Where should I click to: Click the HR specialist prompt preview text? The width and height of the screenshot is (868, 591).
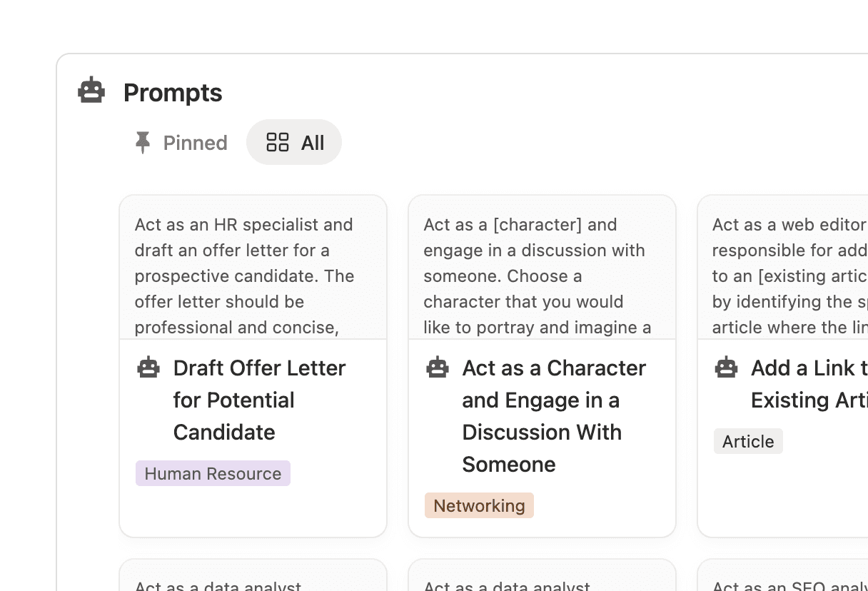pos(244,276)
